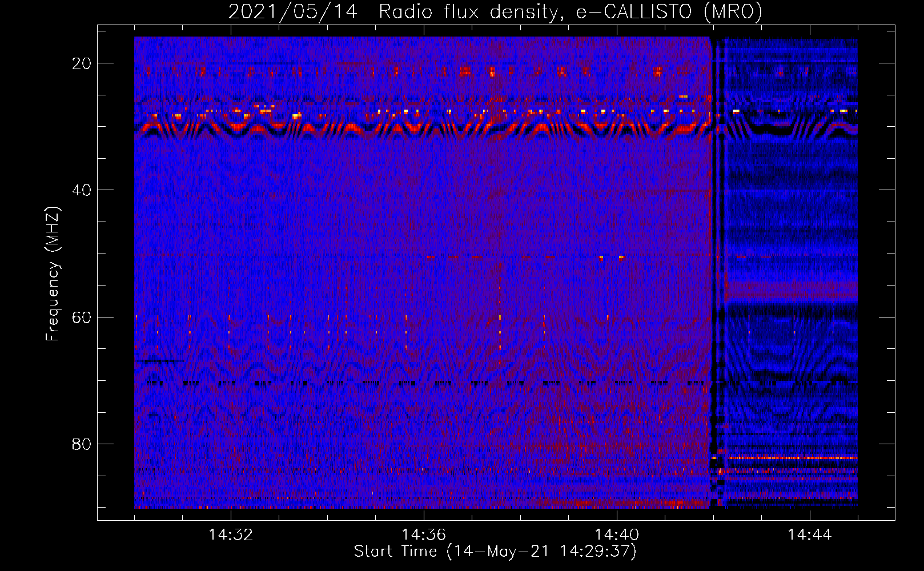This screenshot has width=924, height=571.
Task: Click the 80 MHz frequency tick label
Action: 82,444
